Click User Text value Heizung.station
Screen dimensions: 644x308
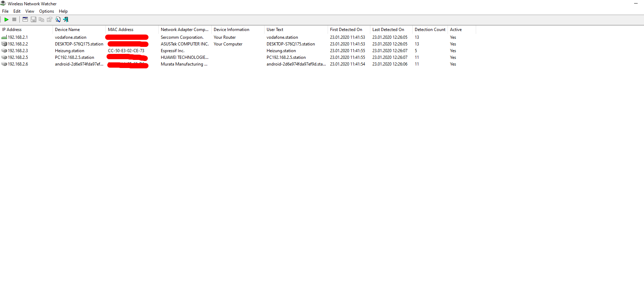click(x=281, y=51)
